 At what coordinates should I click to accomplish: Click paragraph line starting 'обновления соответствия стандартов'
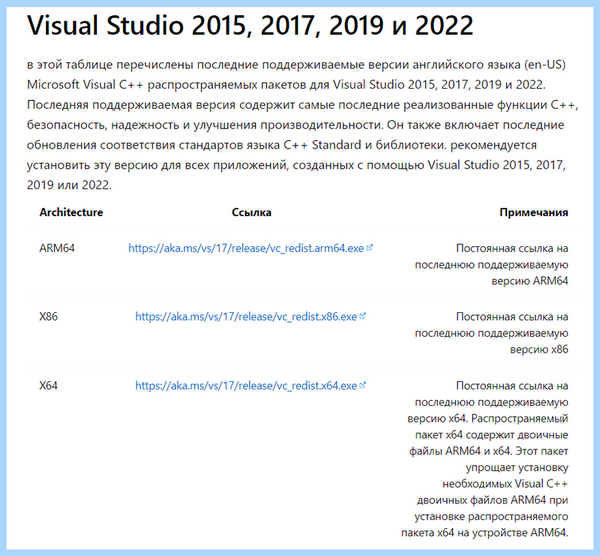click(282, 145)
